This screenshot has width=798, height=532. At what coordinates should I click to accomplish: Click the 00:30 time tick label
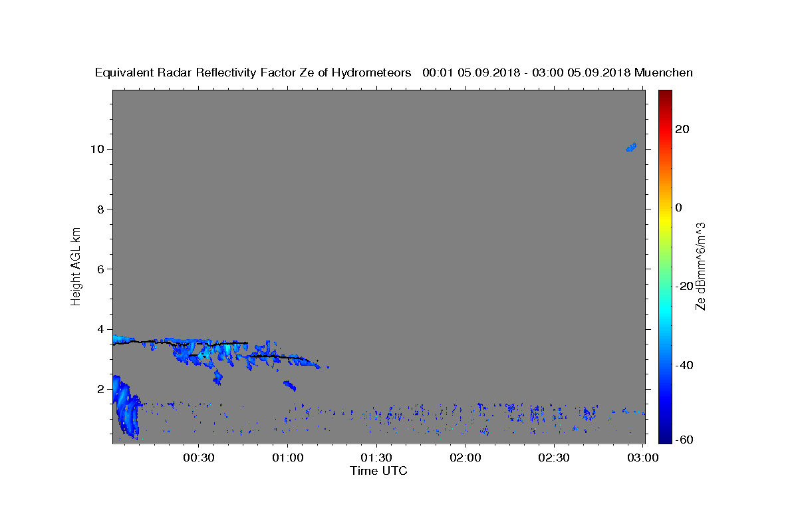click(199, 458)
